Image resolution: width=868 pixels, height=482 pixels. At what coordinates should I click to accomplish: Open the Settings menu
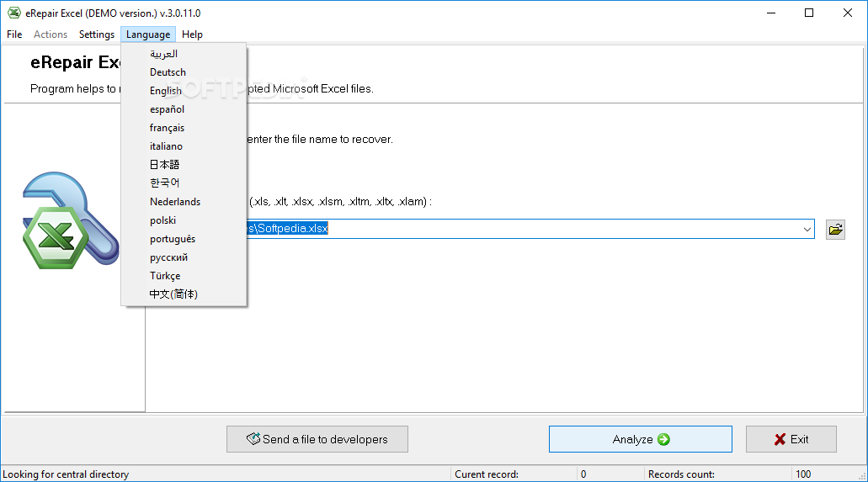[x=96, y=34]
